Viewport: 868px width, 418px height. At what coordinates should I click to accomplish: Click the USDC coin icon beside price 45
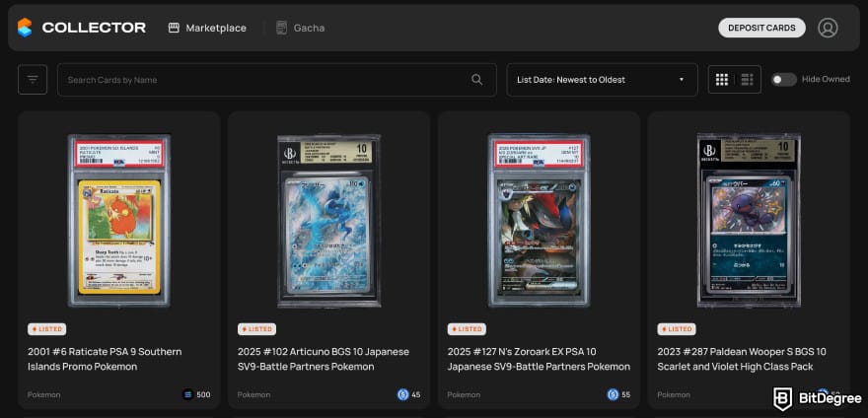[x=402, y=394]
